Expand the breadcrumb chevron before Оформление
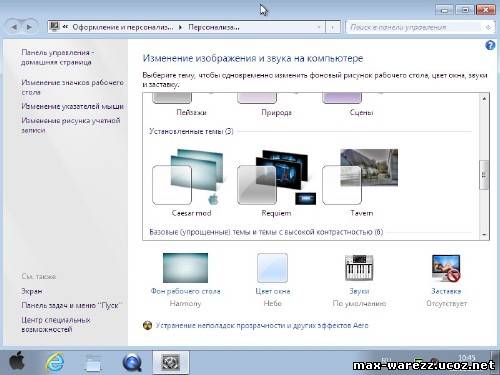The width and height of the screenshot is (500, 375). 65,27
